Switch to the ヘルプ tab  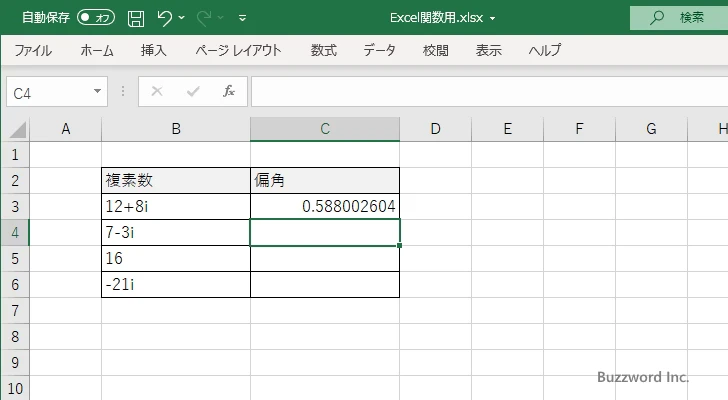[x=545, y=50]
